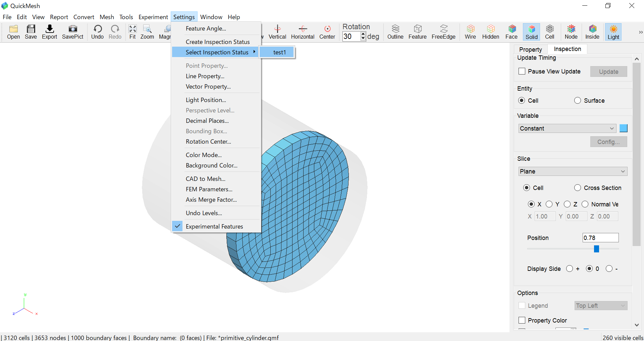Click the '260 visible cells' status text
The height and width of the screenshot is (341, 644).
(x=623, y=338)
